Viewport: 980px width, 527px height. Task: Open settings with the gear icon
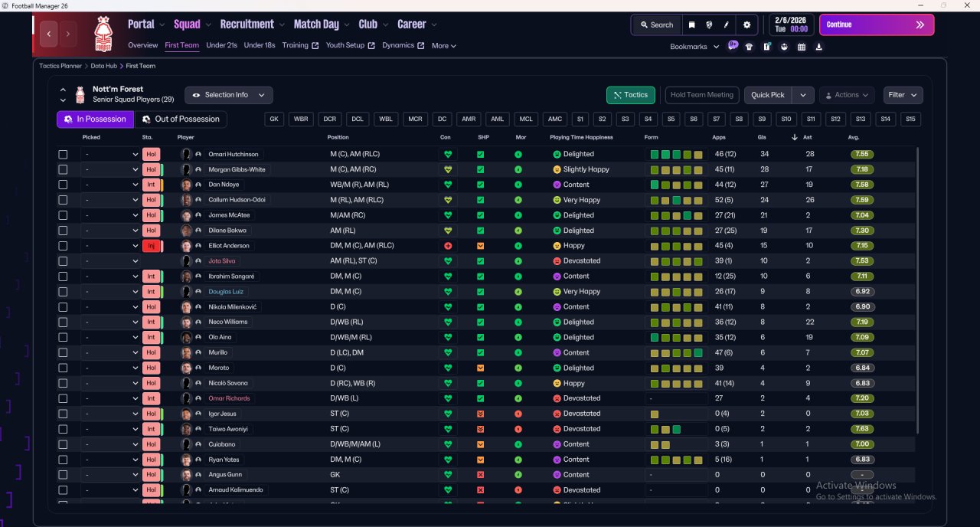point(746,25)
